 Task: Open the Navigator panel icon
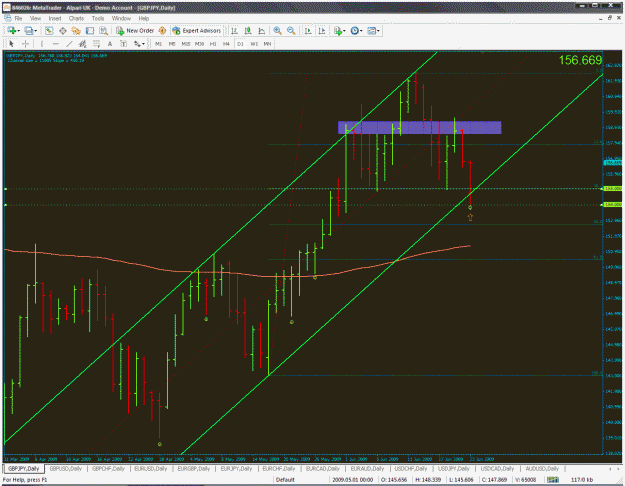[x=76, y=31]
